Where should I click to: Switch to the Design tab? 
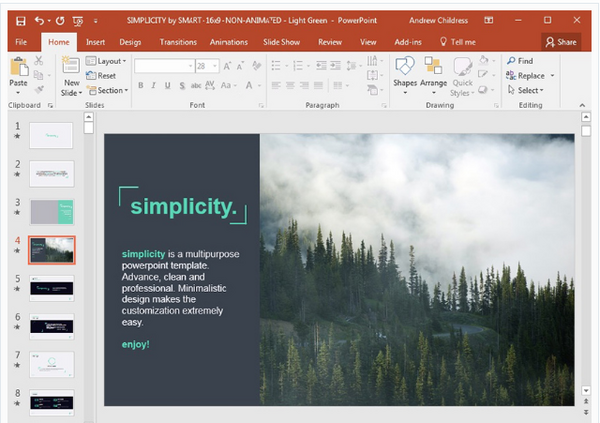pos(130,42)
